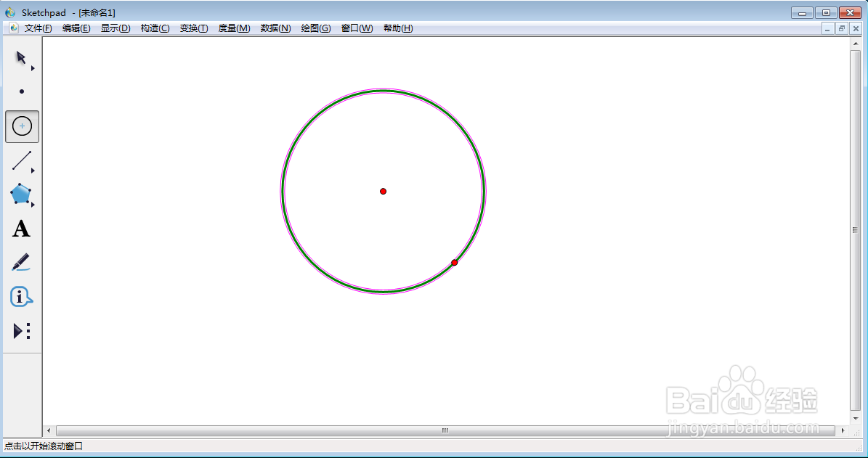Click the vertical scrollbar thumb
This screenshot has height=458, width=868.
pos(855,231)
